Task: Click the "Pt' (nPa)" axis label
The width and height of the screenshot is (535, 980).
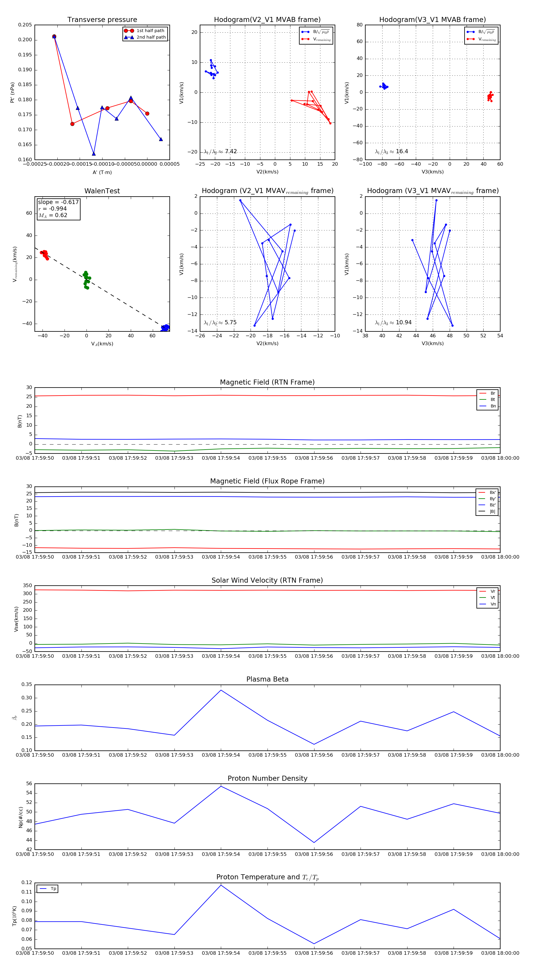Action: pyautogui.click(x=12, y=92)
